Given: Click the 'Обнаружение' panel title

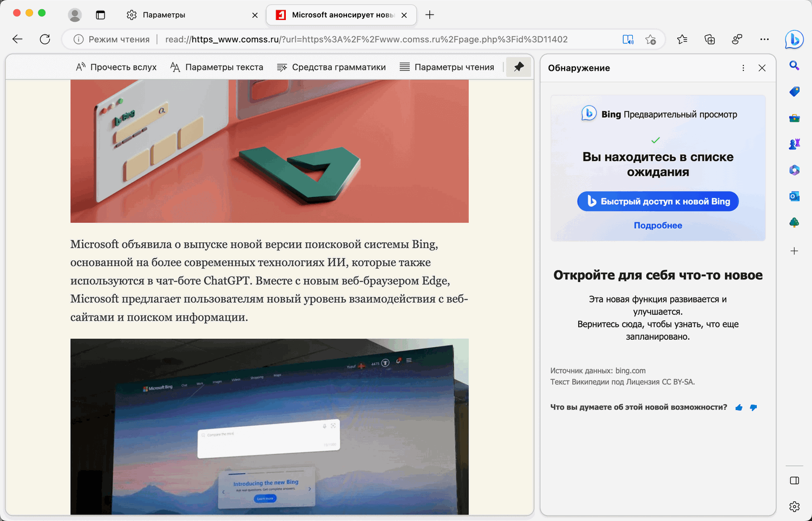Looking at the screenshot, I should 579,68.
